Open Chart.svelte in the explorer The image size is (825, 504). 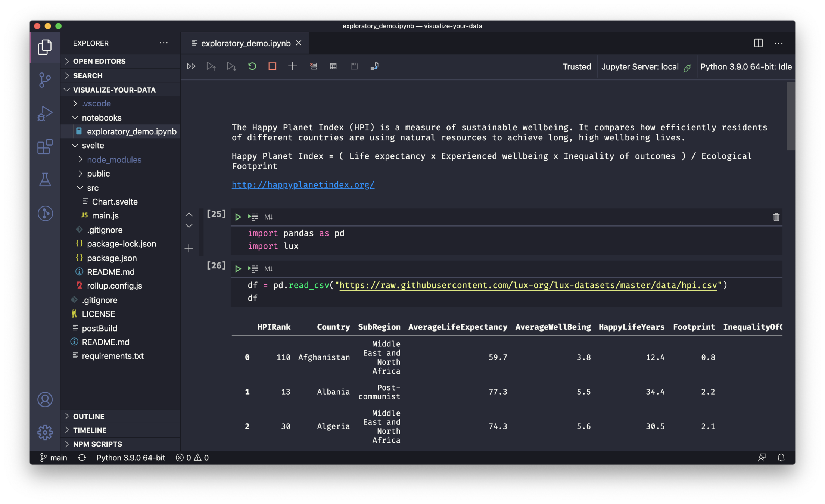[x=115, y=202]
